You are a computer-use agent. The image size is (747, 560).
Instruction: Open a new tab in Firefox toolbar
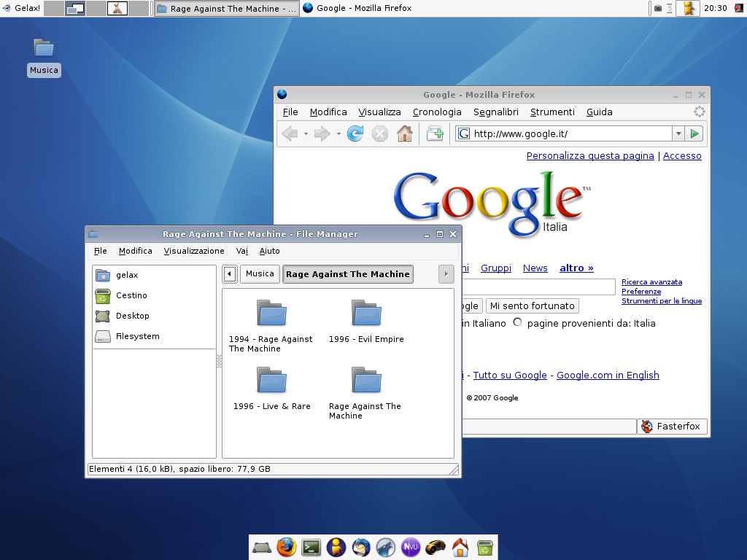point(435,134)
